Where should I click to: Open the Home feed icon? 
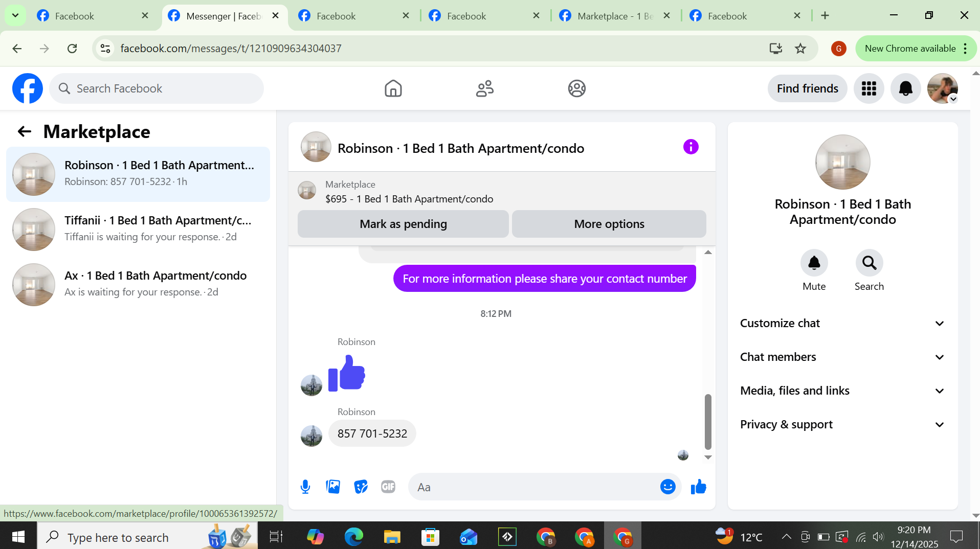click(x=393, y=88)
